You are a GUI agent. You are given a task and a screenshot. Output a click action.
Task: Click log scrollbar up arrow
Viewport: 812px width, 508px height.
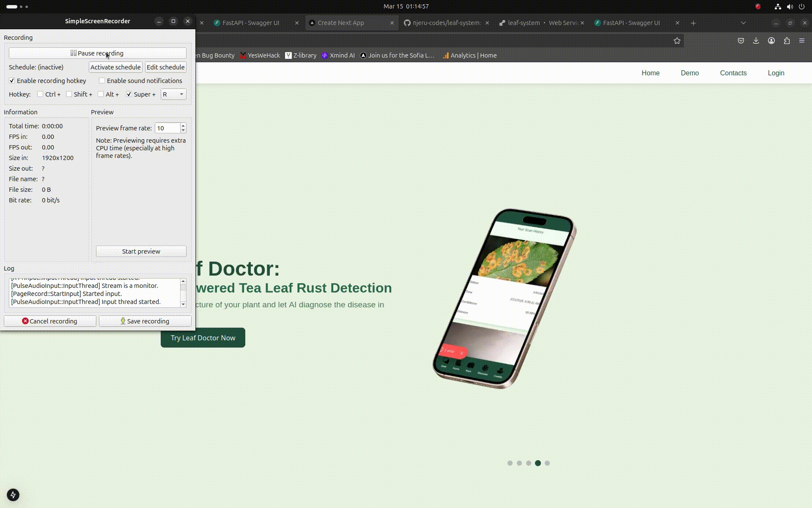pos(183,282)
